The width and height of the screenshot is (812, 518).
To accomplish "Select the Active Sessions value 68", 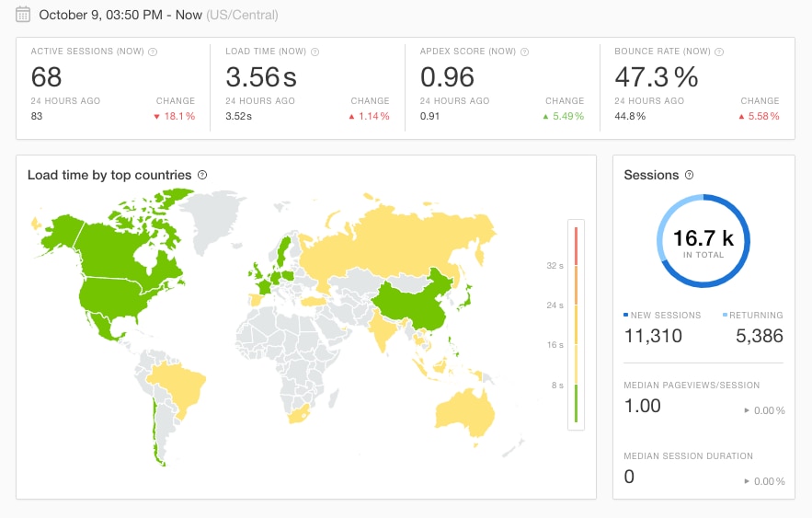I will (46, 77).
